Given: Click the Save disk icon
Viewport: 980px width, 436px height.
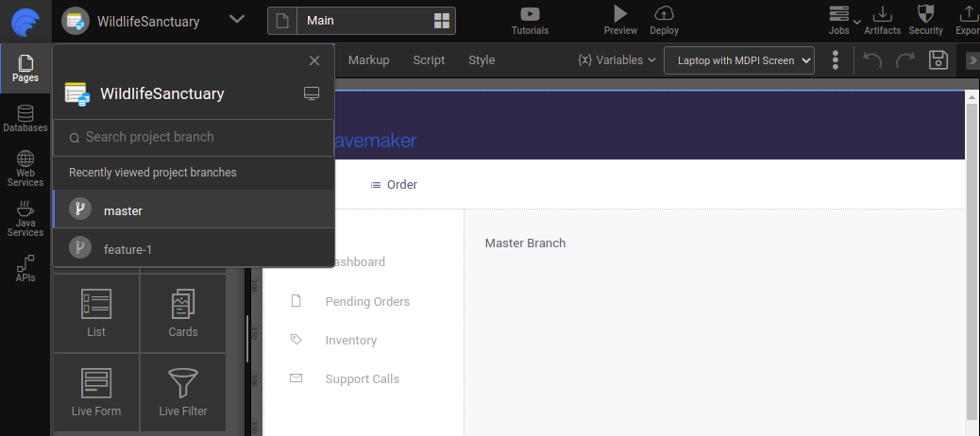Looking at the screenshot, I should pos(938,60).
